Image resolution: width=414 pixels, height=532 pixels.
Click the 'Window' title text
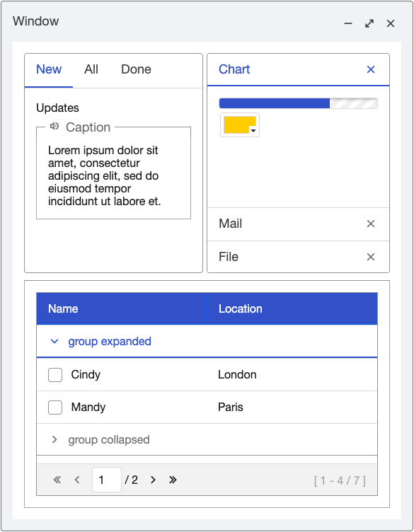[x=36, y=21]
